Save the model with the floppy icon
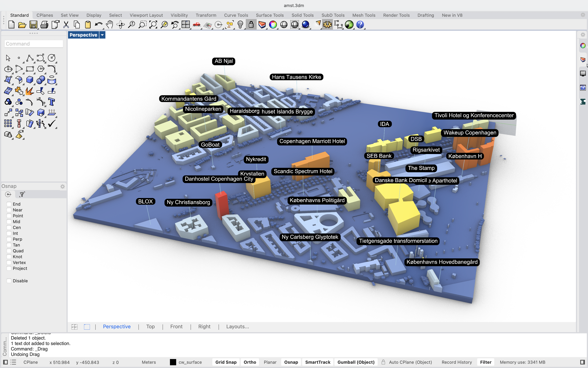The height and width of the screenshot is (368, 588). click(x=33, y=25)
